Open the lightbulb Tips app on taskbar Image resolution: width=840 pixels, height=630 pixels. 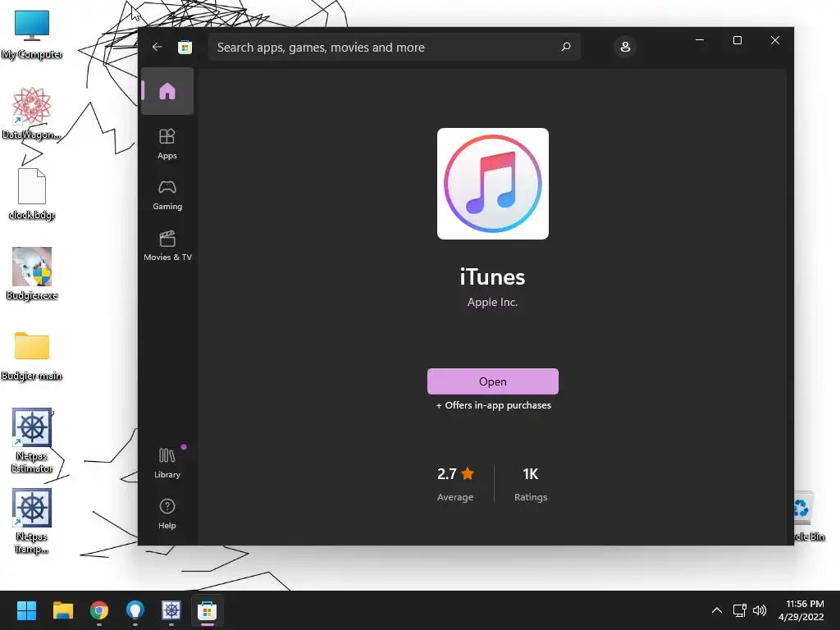click(135, 610)
